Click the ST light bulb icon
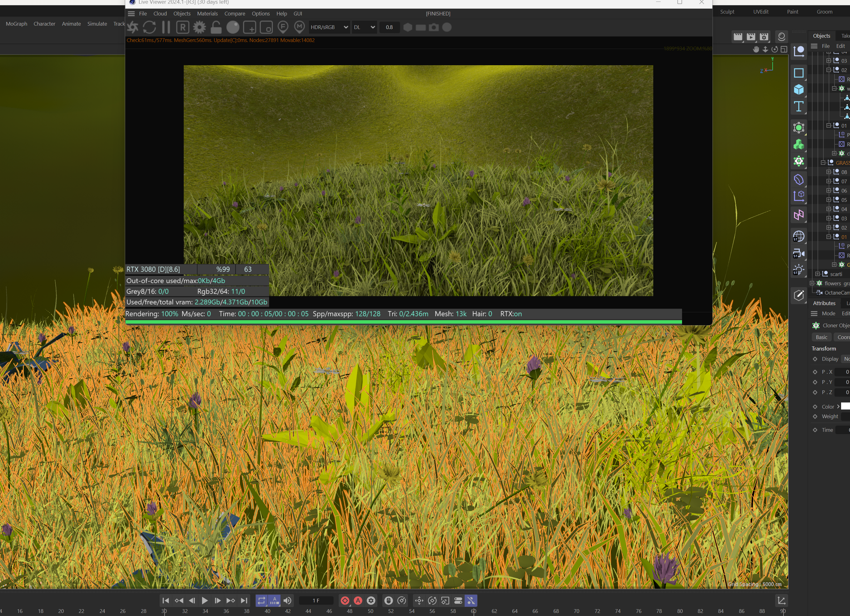This screenshot has width=850, height=616. (799, 270)
